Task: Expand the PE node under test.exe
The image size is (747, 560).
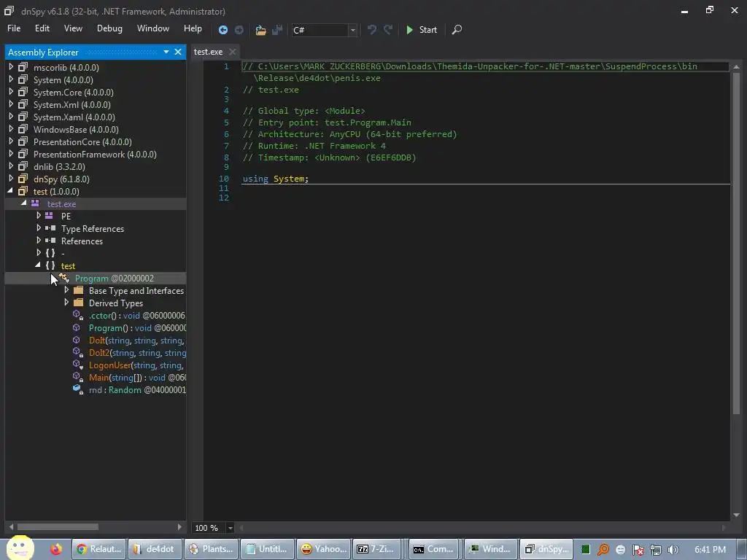Action: click(39, 216)
